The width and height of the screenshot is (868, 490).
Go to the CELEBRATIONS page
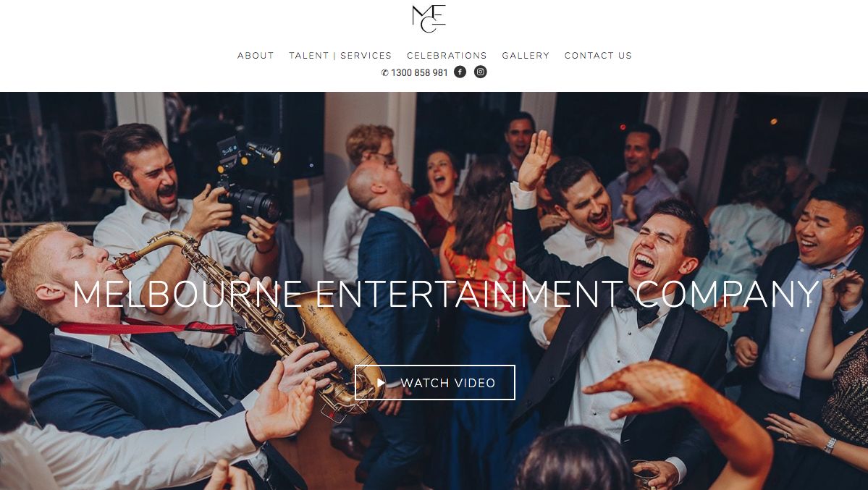click(x=447, y=55)
